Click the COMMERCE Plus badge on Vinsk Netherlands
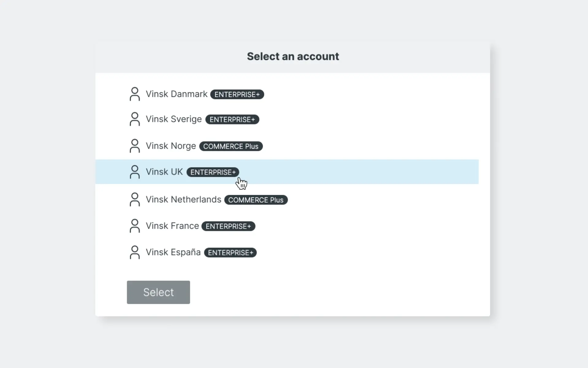Screen dimensions: 588x368 tap(256, 200)
